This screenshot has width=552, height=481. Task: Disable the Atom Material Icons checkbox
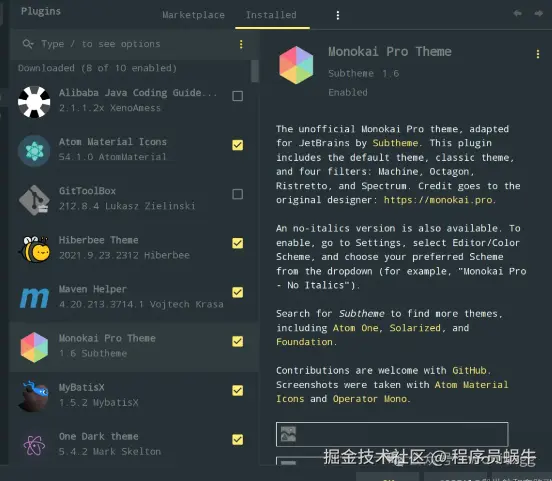[238, 145]
